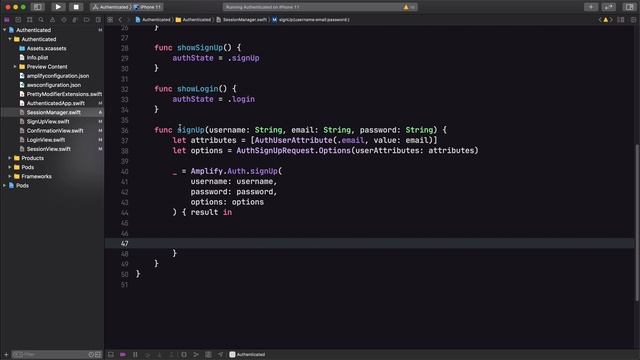This screenshot has height=360, width=640.
Task: Open signUp method in jump bar
Action: click(311, 20)
